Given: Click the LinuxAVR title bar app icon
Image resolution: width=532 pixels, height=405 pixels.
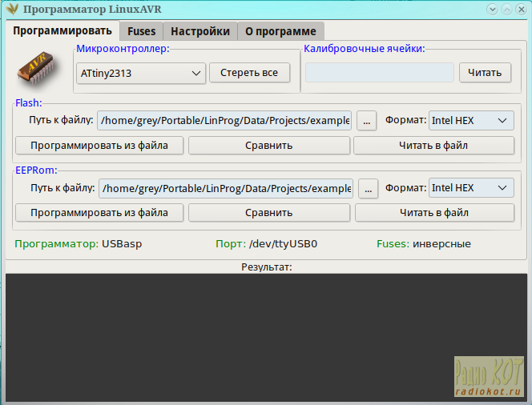Looking at the screenshot, I should [13, 10].
